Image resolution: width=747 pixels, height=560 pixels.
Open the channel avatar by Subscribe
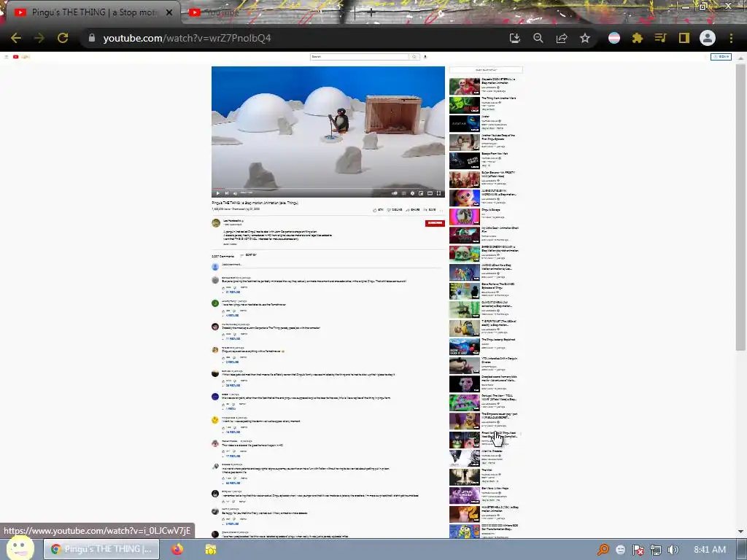(x=216, y=223)
